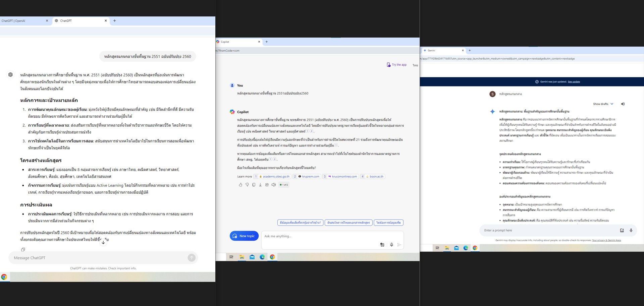Upload image in Gemini prompt bar
Viewport: 644px width, 306px height.
(622, 230)
